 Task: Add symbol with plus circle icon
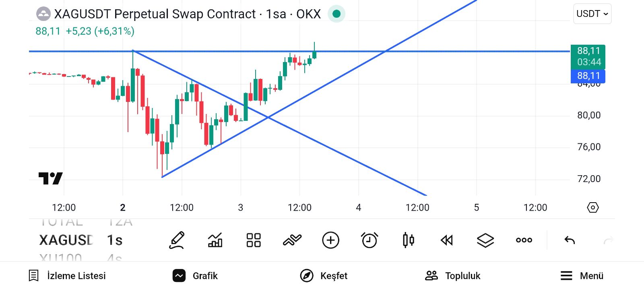click(331, 240)
